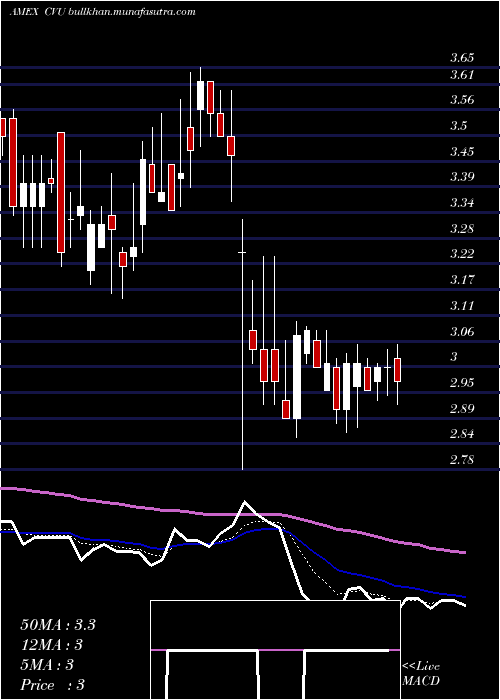Click the 5MA : 3 readout

click(x=47, y=665)
